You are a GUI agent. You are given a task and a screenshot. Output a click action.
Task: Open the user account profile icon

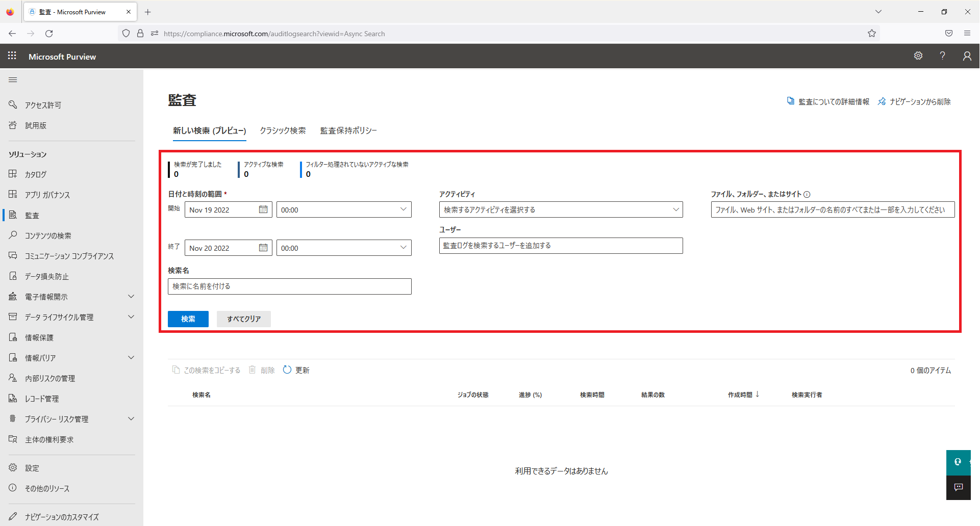pyautogui.click(x=967, y=56)
